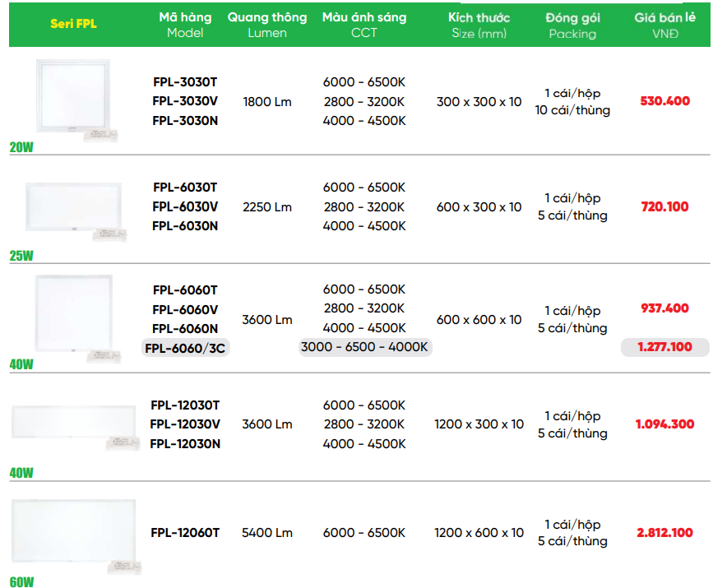Select model code FPL-3030T
Screen dimensions: 713x588
[185, 82]
